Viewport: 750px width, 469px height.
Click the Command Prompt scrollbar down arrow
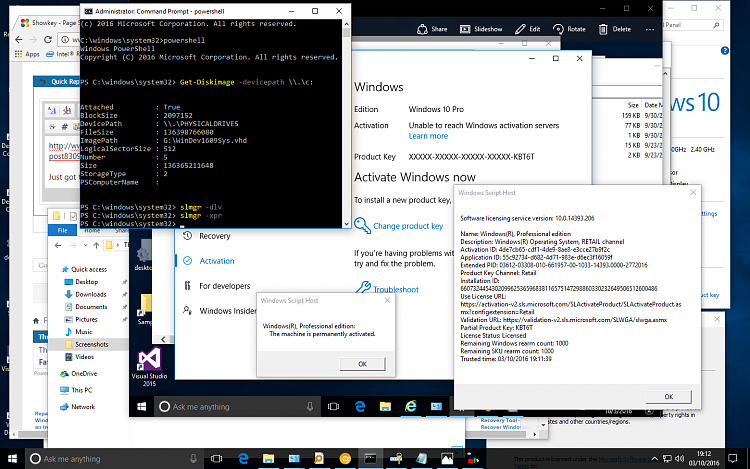point(346,223)
